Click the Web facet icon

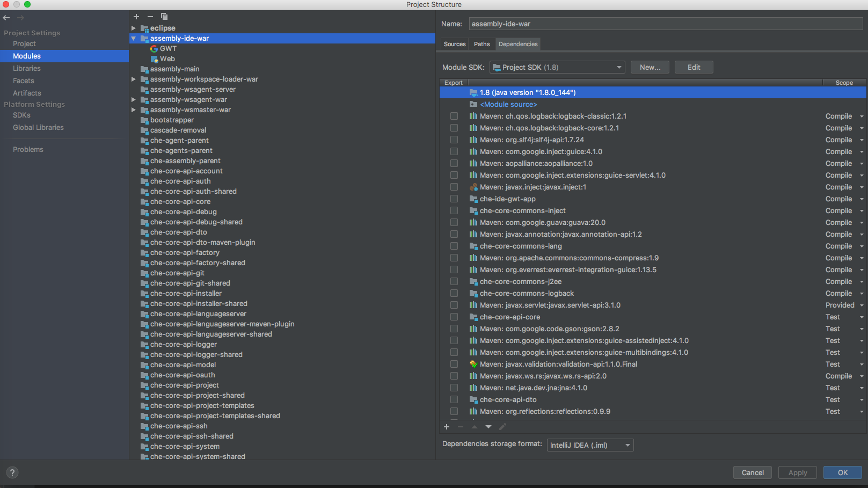click(154, 59)
